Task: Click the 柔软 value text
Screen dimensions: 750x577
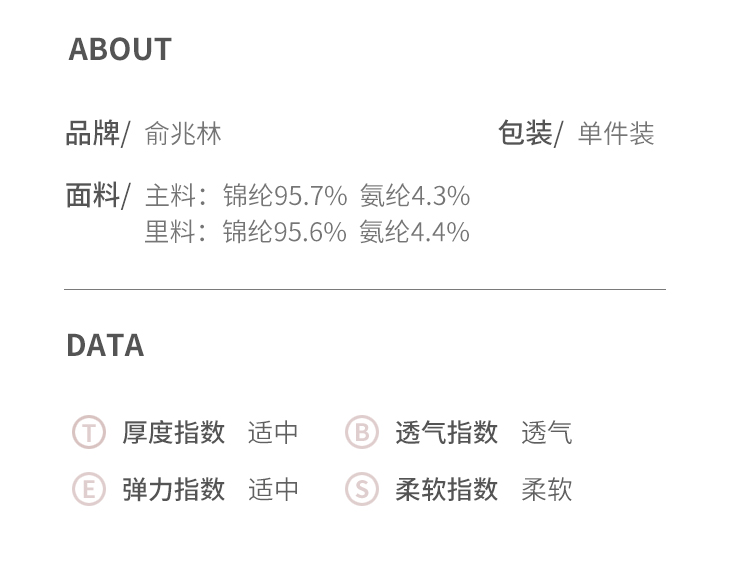Action: point(547,489)
